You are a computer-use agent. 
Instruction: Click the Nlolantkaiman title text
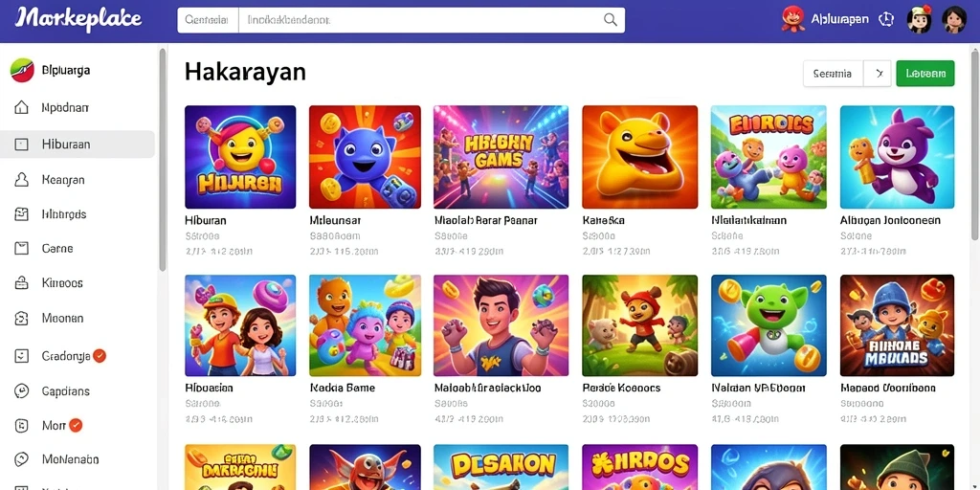(x=748, y=221)
